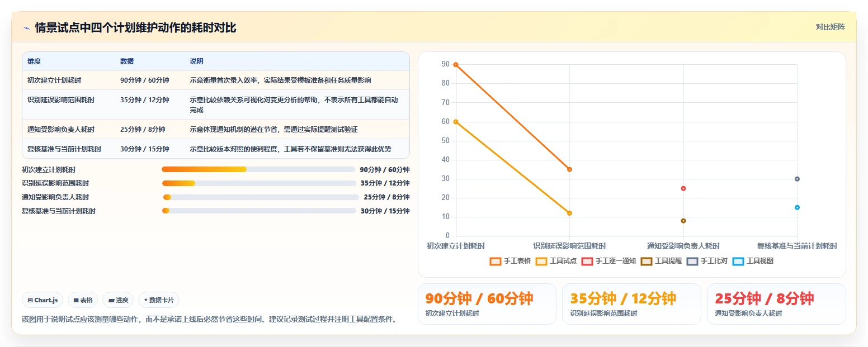Toggle the 工具试点 legend entry

click(556, 261)
